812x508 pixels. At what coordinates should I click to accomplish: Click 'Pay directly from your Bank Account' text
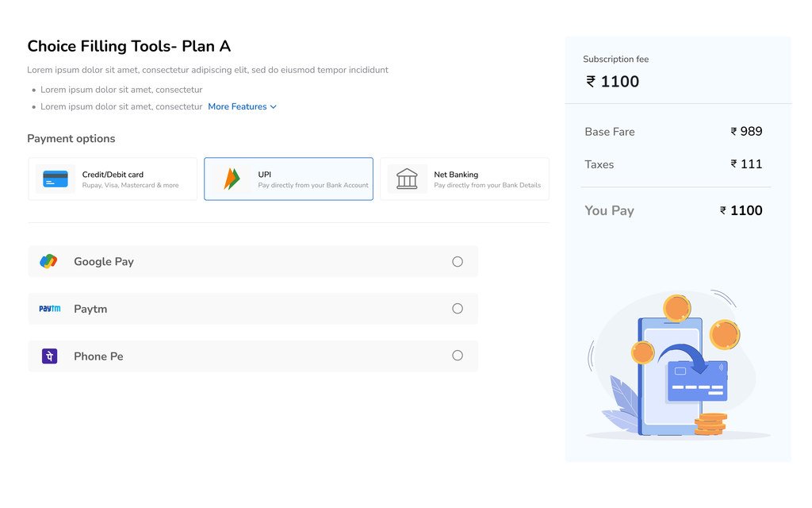313,185
